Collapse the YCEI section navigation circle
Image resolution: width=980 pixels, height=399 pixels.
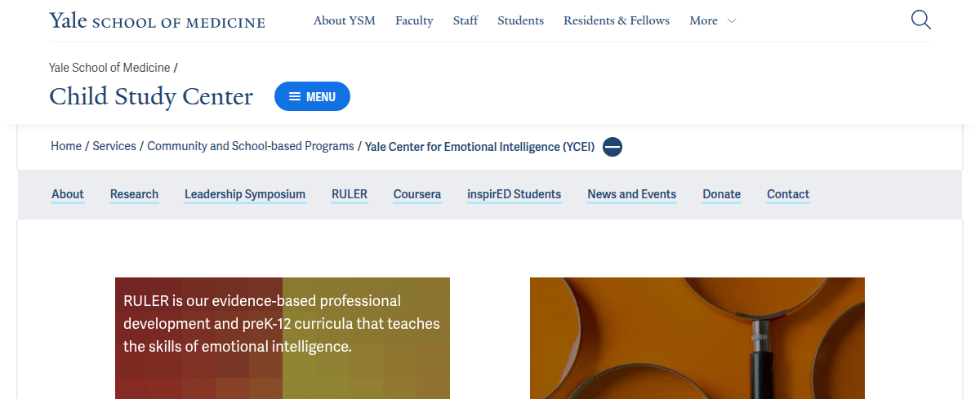click(612, 147)
